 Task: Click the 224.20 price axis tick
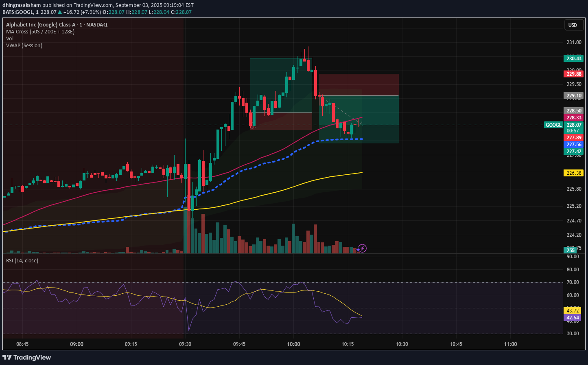pyautogui.click(x=574, y=235)
